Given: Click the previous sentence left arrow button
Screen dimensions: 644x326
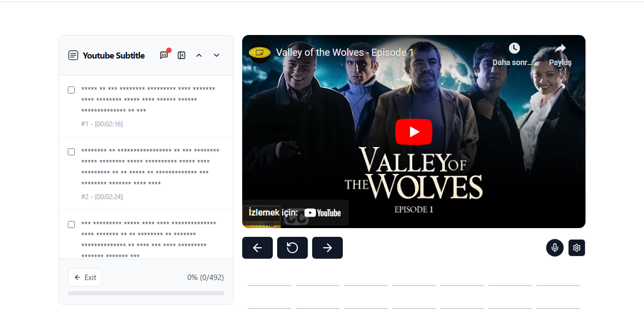Looking at the screenshot, I should (257, 248).
